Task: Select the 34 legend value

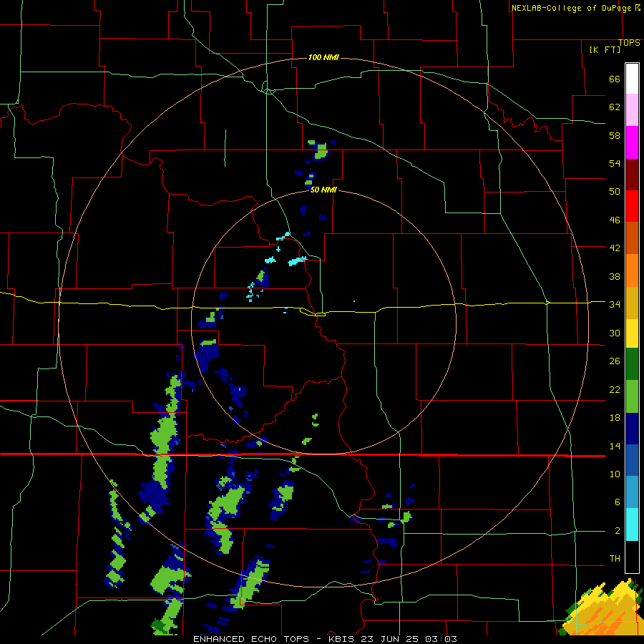Action: pos(615,304)
